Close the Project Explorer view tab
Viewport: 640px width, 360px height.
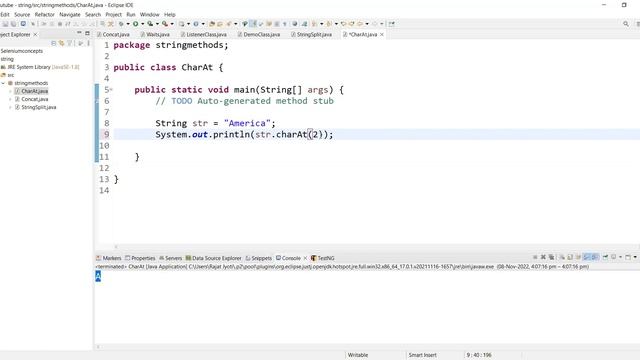[35, 34]
